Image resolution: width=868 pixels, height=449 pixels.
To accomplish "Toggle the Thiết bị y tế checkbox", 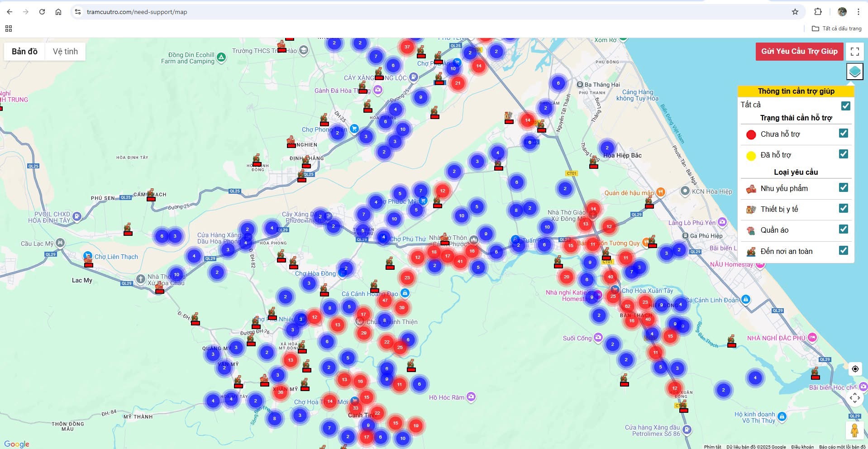I will pos(843,208).
